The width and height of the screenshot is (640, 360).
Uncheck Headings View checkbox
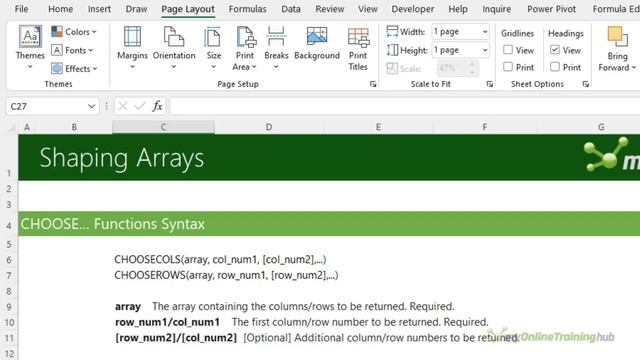click(x=554, y=50)
